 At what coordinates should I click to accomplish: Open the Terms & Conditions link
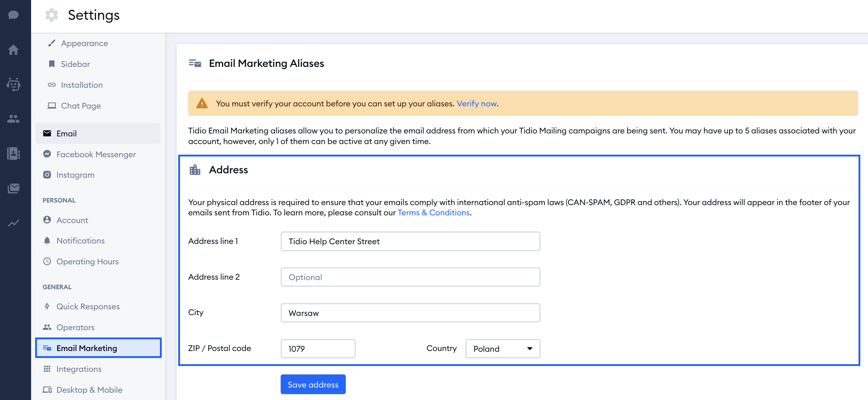coord(434,212)
